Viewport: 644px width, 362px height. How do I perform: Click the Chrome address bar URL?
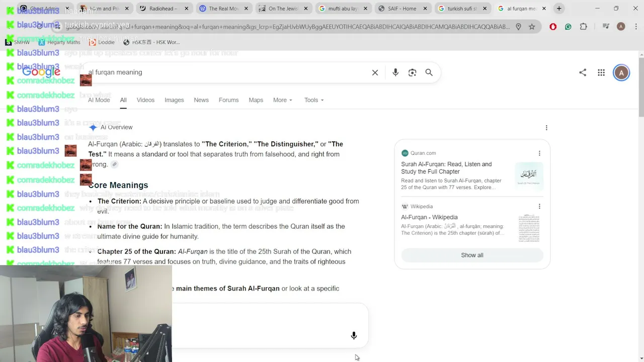click(x=287, y=27)
